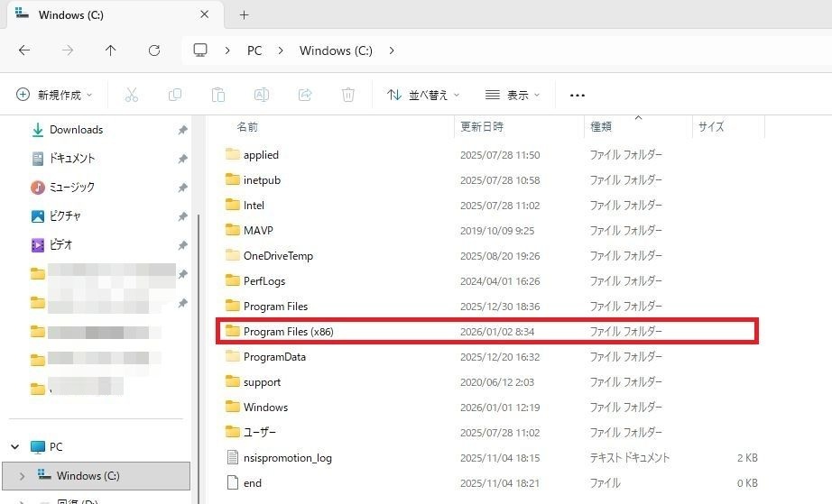This screenshot has height=504, width=832.
Task: Open the 表示 view options dropdown
Action: tap(513, 95)
